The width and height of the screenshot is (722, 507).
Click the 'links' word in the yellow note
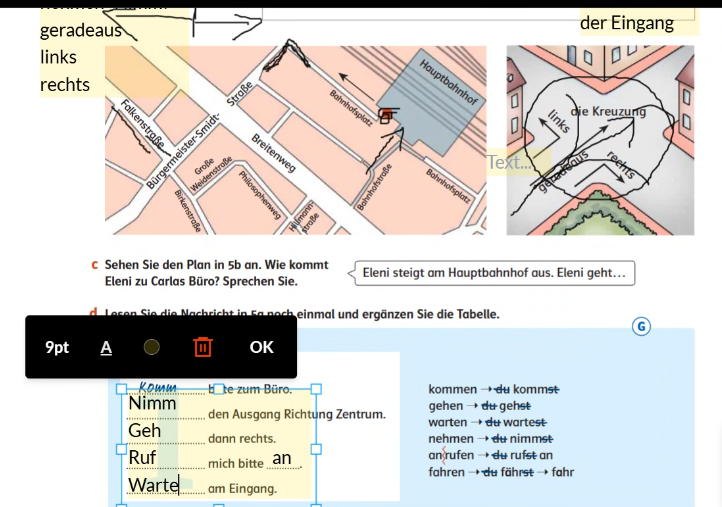click(58, 57)
